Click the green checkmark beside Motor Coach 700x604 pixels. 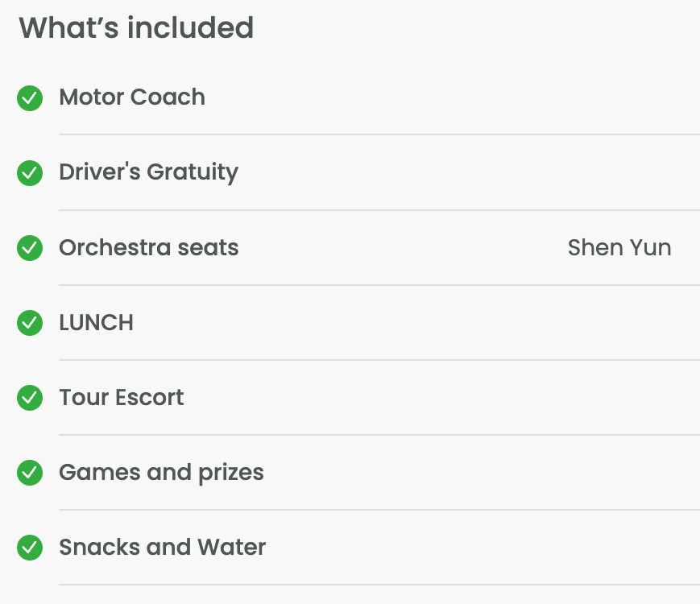click(30, 98)
